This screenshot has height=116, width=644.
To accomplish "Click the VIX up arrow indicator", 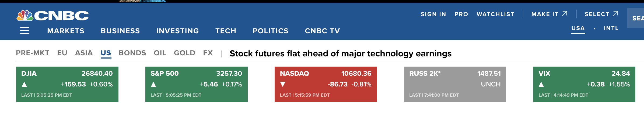I will click(541, 85).
